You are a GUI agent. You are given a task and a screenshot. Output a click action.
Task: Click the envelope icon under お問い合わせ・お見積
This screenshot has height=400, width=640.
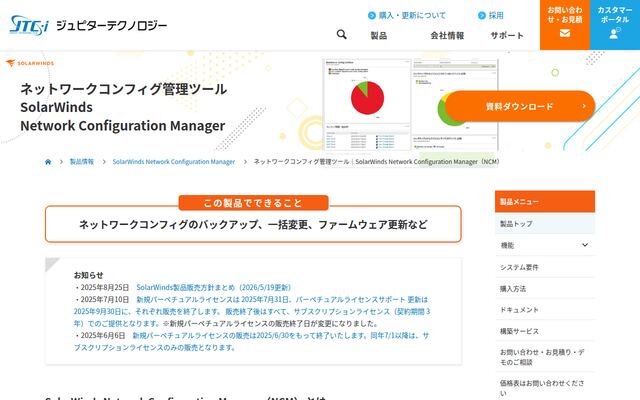pyautogui.click(x=565, y=33)
